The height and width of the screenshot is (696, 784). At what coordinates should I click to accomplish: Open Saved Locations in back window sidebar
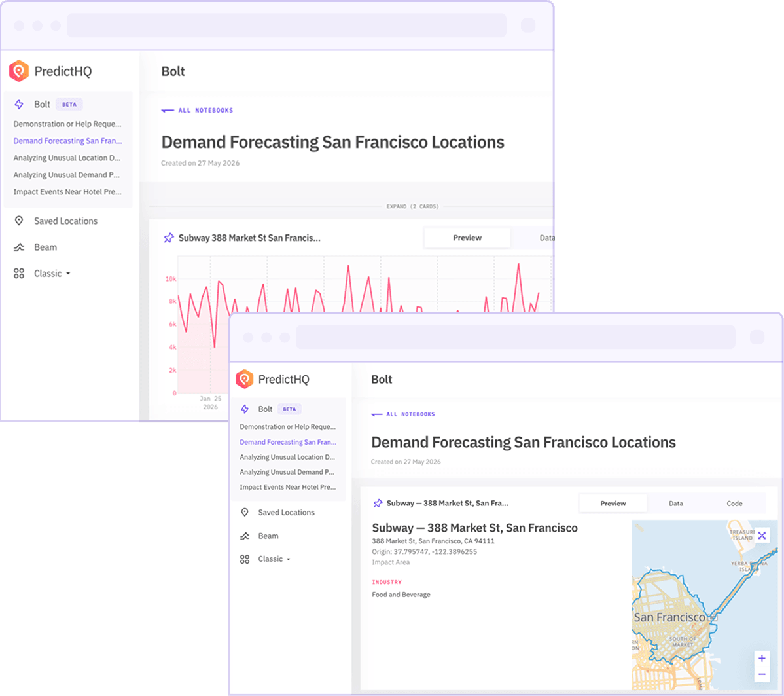click(65, 221)
